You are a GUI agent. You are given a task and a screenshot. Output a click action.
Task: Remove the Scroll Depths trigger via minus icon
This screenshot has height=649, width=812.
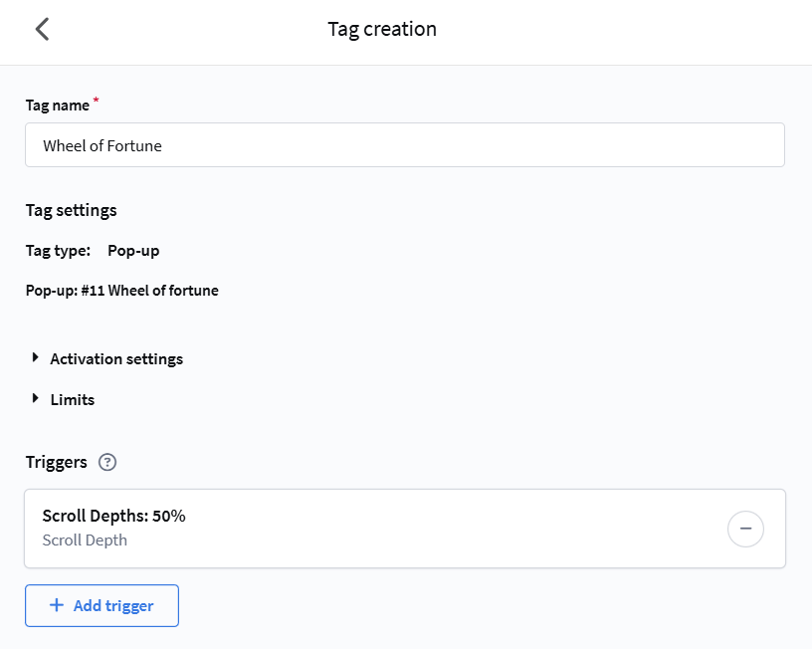745,529
